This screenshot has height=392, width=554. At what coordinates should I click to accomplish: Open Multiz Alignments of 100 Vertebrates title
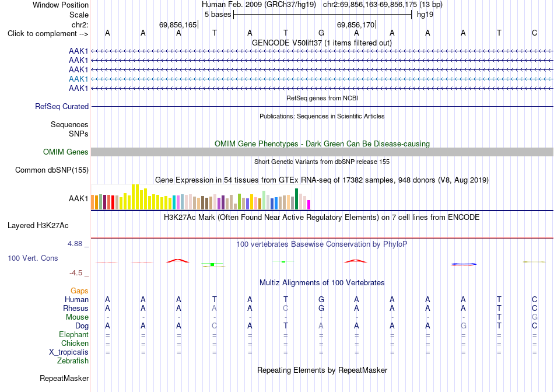(x=322, y=282)
